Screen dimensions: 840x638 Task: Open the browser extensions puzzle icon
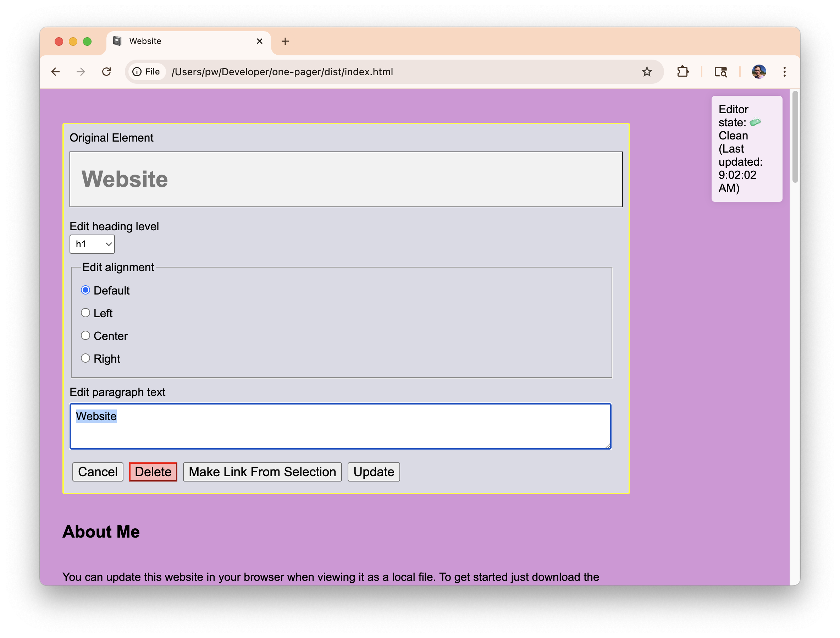(682, 71)
